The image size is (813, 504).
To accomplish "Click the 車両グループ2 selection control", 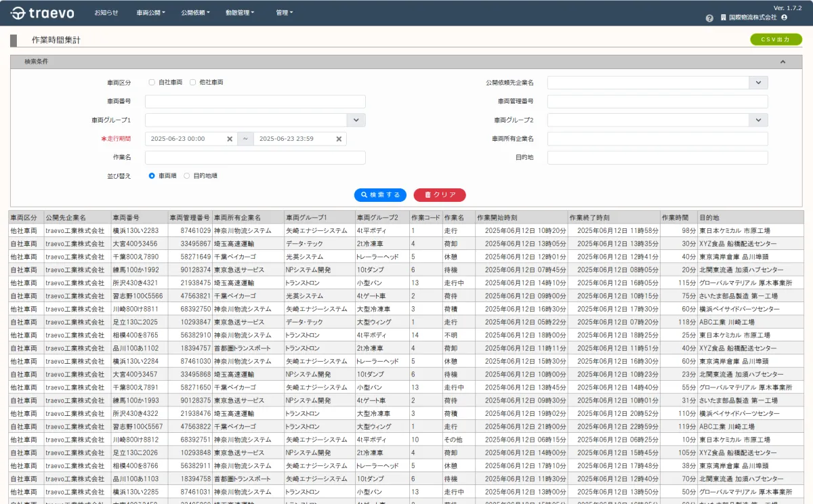I will pyautogui.click(x=757, y=120).
